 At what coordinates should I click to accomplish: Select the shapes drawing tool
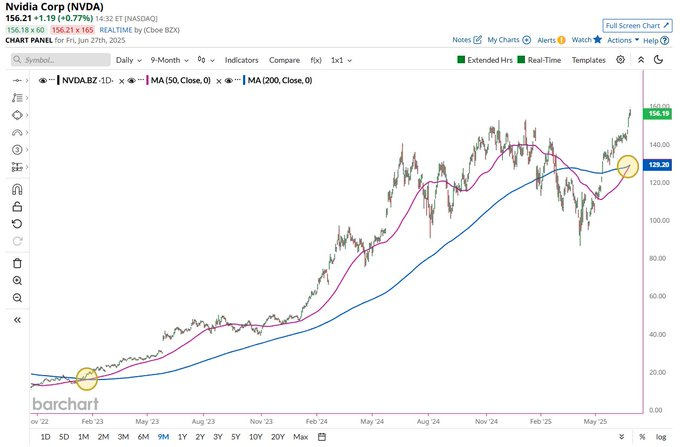(x=17, y=115)
